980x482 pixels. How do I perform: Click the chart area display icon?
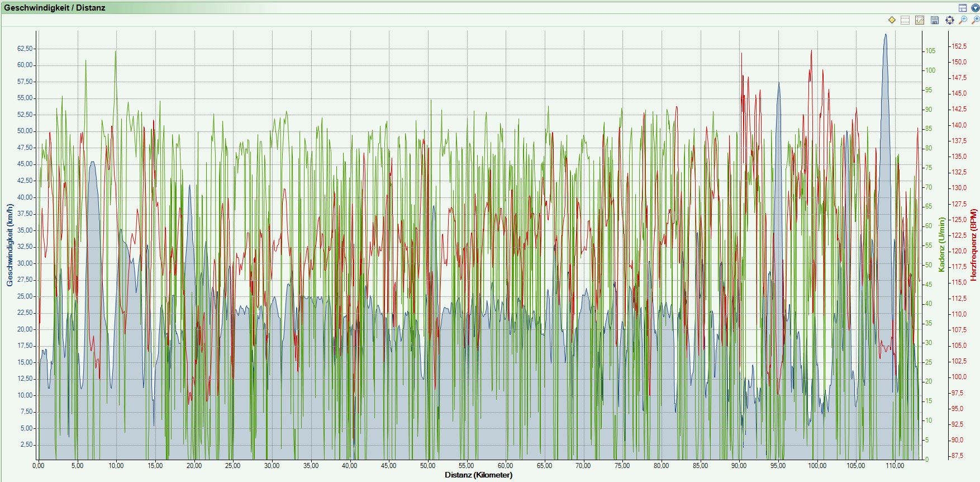pos(920,20)
